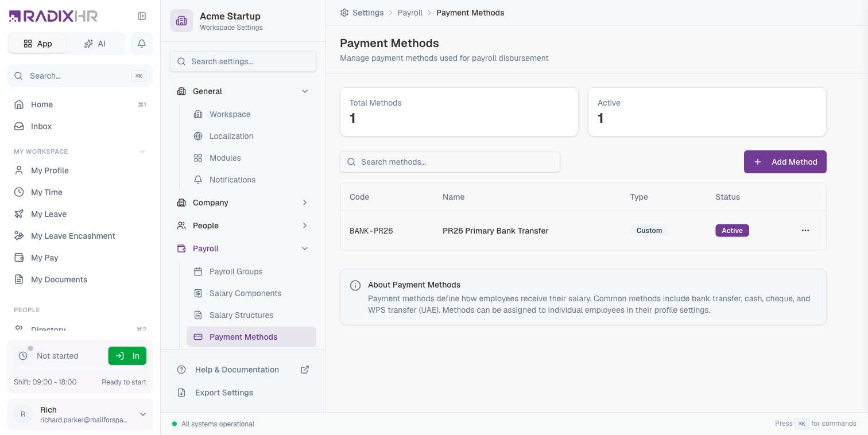Open Workspace under General settings
Image resolution: width=868 pixels, height=435 pixels.
[x=251, y=114]
